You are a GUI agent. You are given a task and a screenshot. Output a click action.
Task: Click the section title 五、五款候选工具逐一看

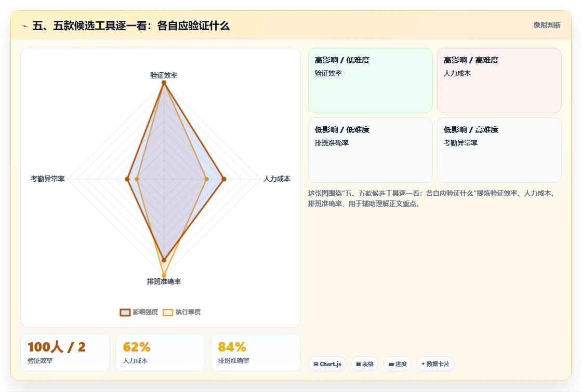[x=131, y=26]
